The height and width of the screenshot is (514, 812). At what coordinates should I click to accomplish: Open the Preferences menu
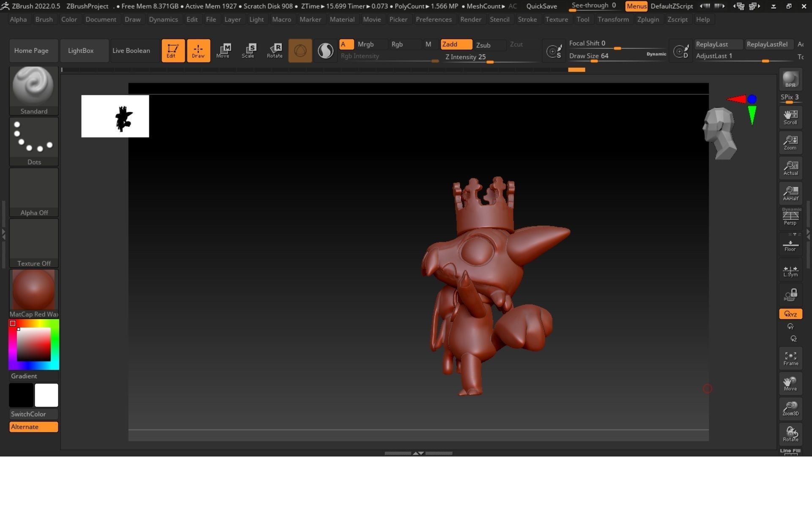(x=433, y=19)
